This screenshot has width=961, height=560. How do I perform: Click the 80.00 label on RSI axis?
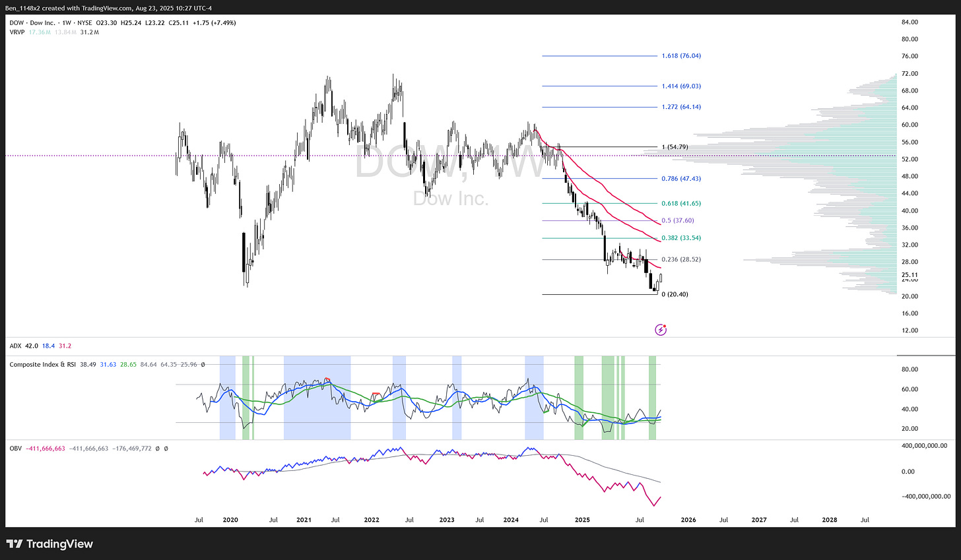(910, 369)
